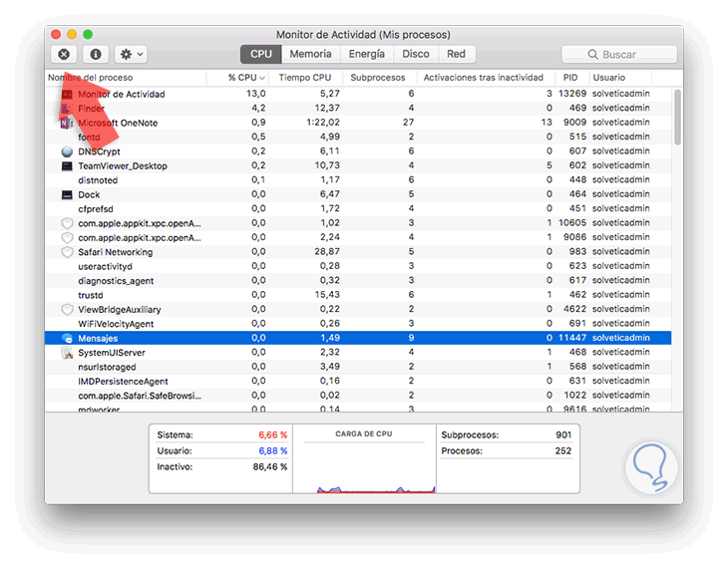Viewport: 728px width, 568px height.
Task: Switch to the Memoria tab
Action: (310, 54)
